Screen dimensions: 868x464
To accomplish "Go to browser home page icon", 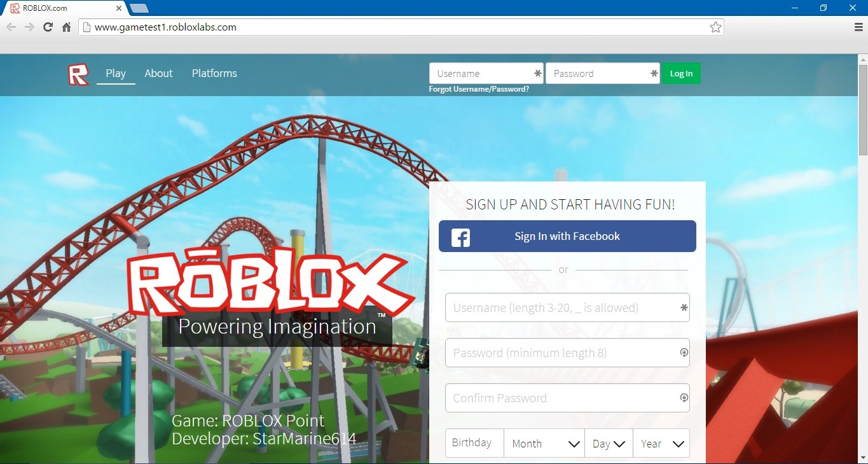I will pyautogui.click(x=66, y=27).
